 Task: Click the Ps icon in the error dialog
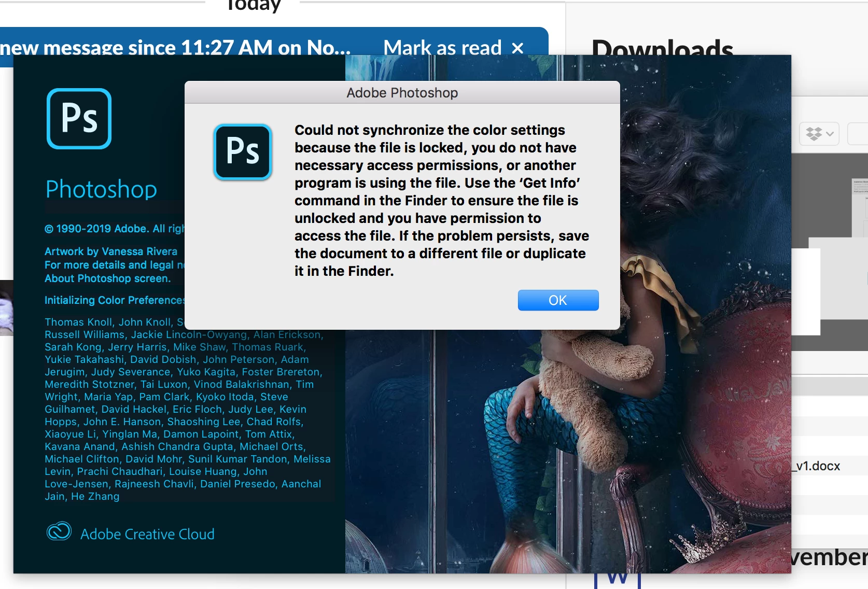click(243, 152)
